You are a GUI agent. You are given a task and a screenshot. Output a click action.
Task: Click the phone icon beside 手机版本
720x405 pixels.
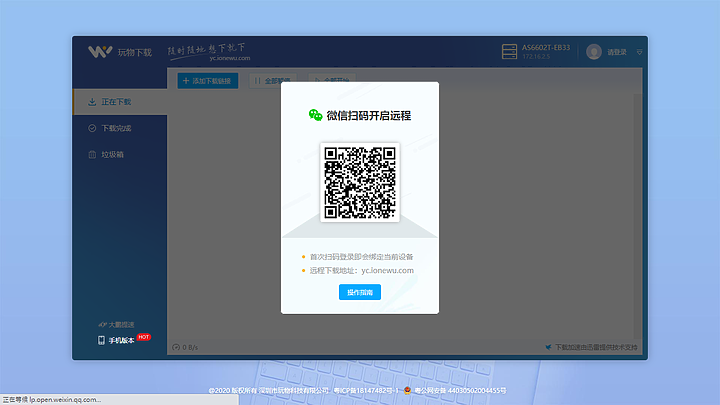point(101,340)
